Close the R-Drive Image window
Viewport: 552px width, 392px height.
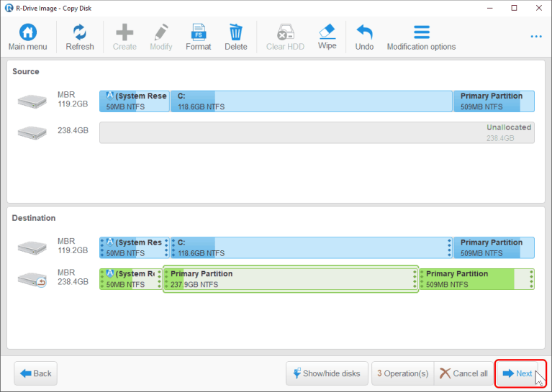539,8
